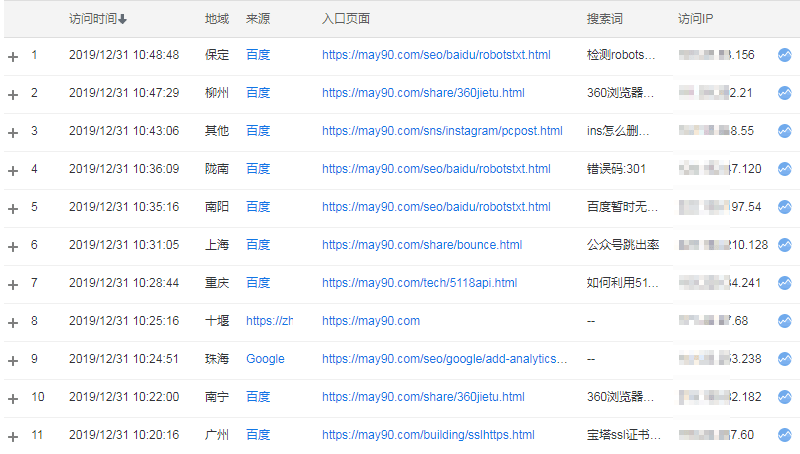
Task: Open trend icon for Shanghai visitor row
Action: pyautogui.click(x=785, y=245)
